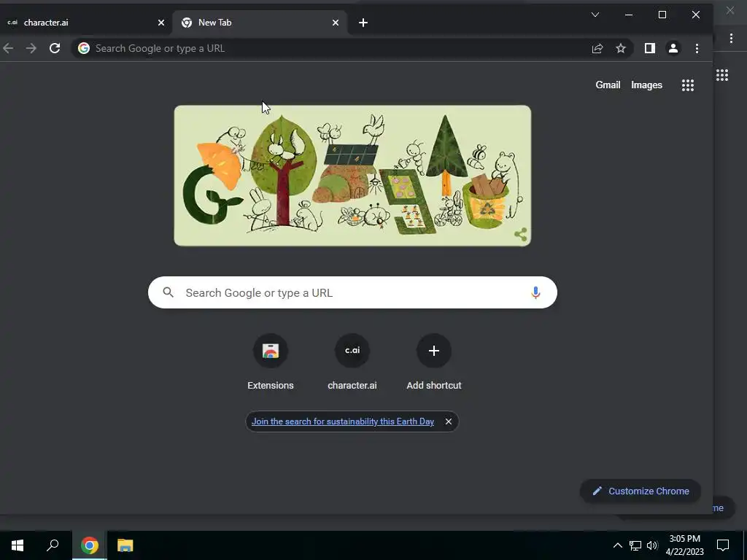Close the character.ai tab
The image size is (747, 560).
pos(161,23)
